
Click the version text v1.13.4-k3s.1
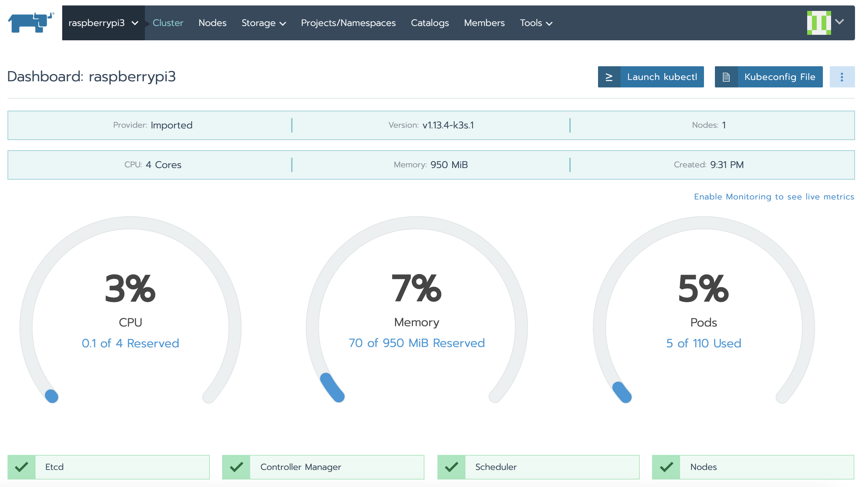point(448,125)
